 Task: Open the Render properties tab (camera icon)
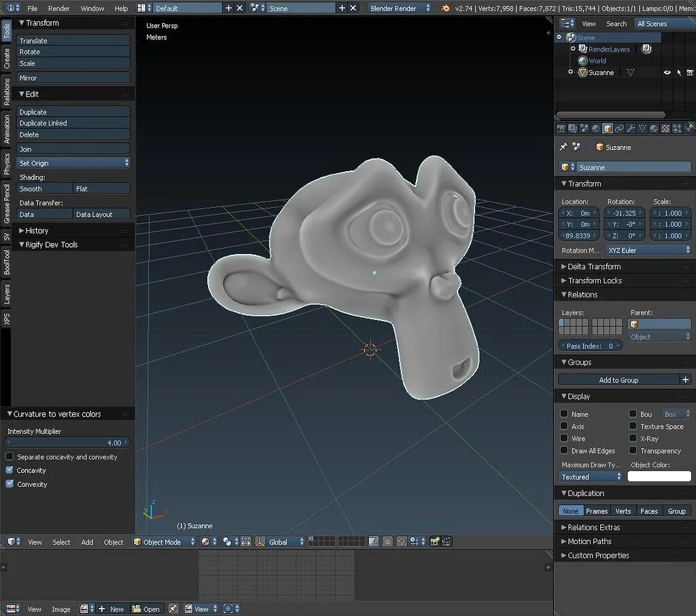[x=561, y=128]
